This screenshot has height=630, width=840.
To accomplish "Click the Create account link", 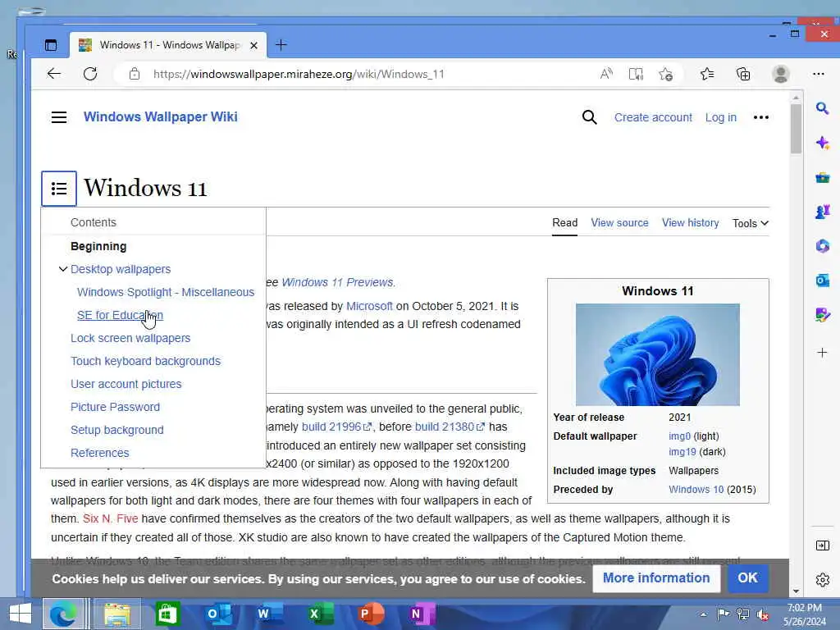I will click(x=653, y=117).
